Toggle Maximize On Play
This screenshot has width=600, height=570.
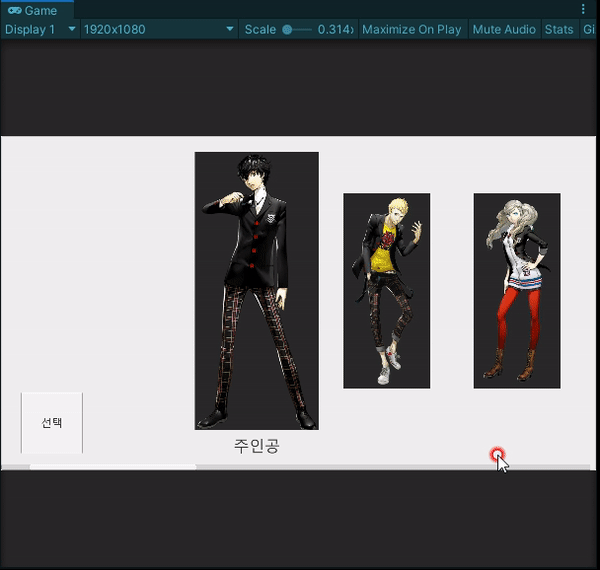412,29
